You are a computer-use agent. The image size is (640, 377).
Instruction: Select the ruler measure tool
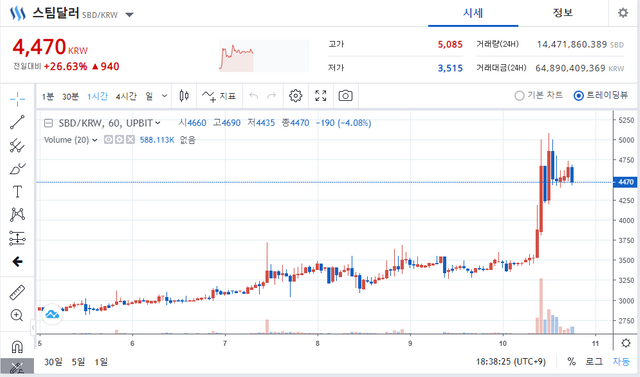[17, 292]
